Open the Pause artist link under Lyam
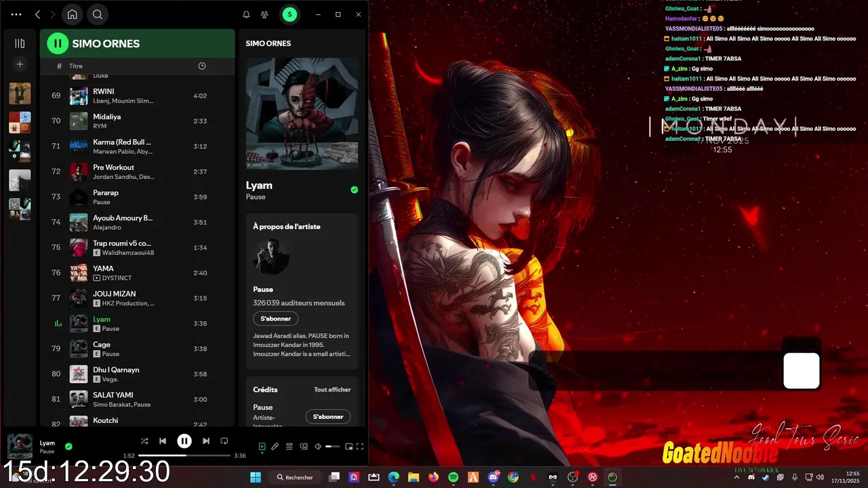This screenshot has height=488, width=868. pyautogui.click(x=256, y=197)
